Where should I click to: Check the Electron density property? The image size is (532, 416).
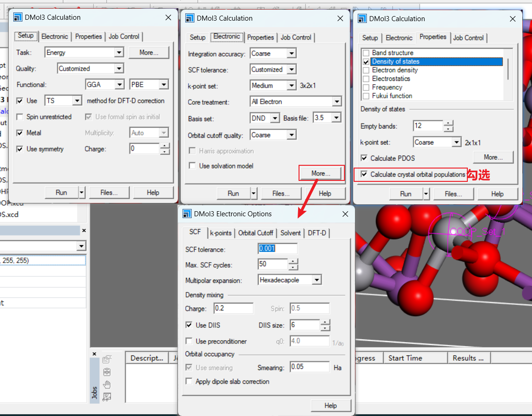coord(366,70)
